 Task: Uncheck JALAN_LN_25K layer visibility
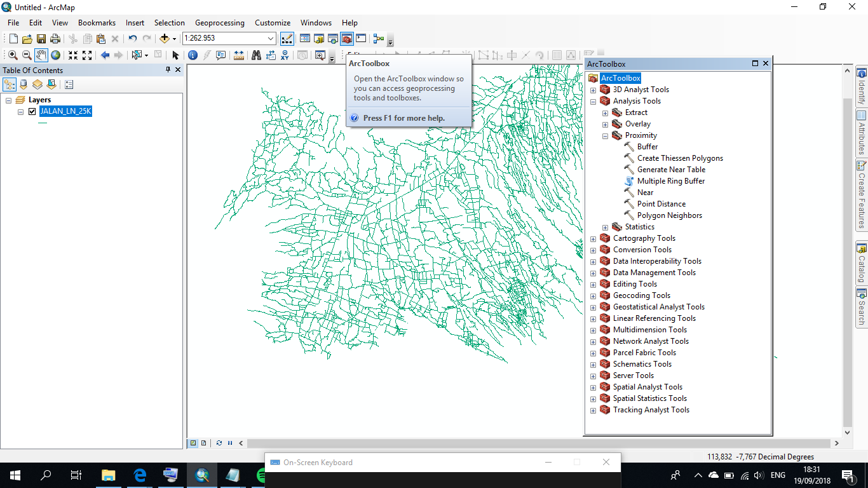[31, 111]
